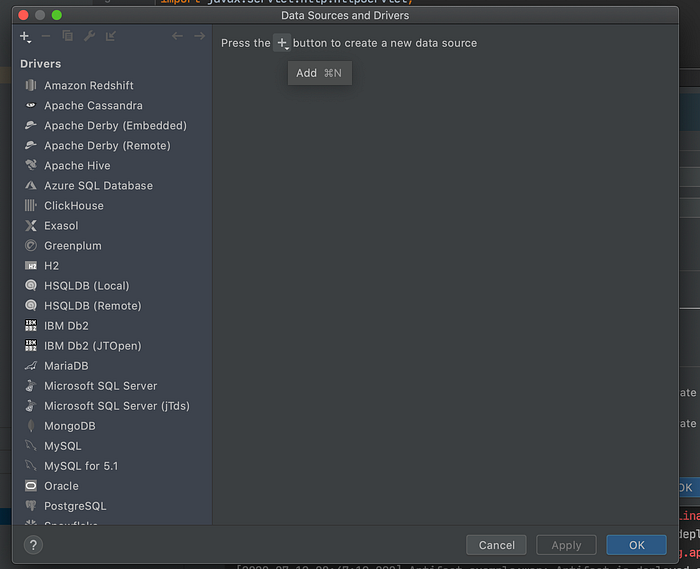
Task: Select Apache Cassandra in Drivers list
Action: [93, 105]
